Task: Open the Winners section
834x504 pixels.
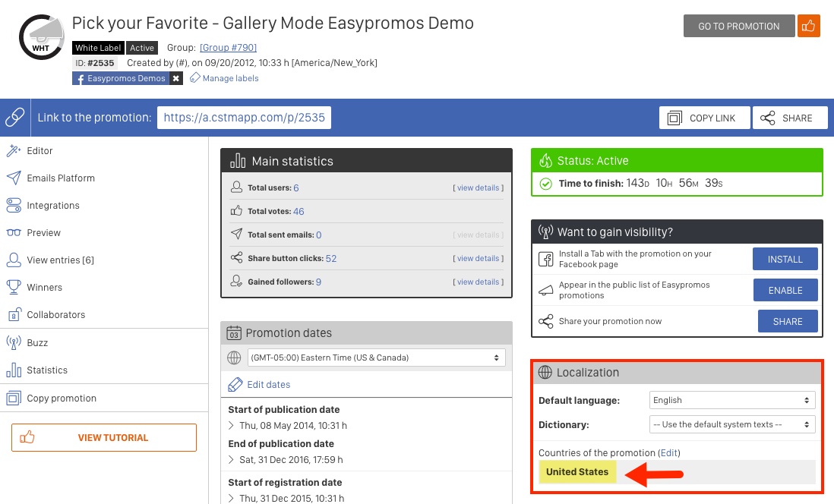Action: tap(45, 287)
